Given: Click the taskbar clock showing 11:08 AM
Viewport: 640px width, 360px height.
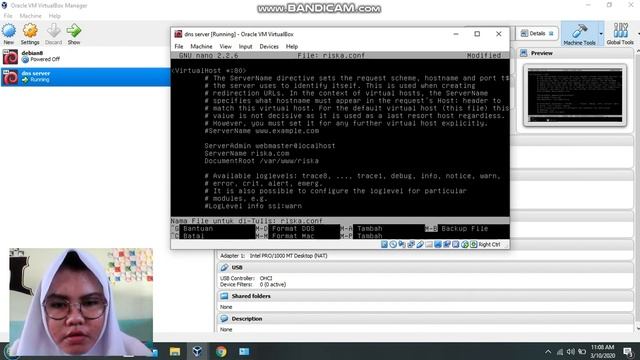Looking at the screenshot, I should (602, 351).
